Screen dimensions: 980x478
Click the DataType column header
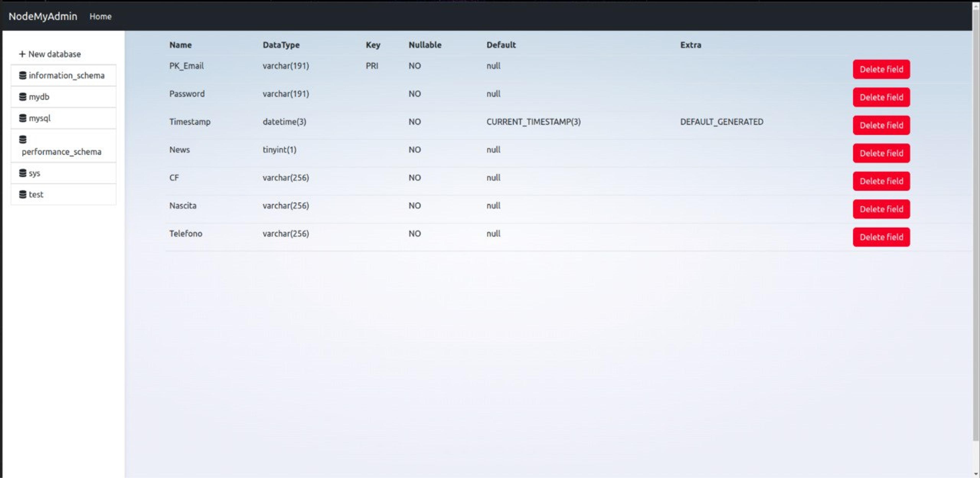281,45
